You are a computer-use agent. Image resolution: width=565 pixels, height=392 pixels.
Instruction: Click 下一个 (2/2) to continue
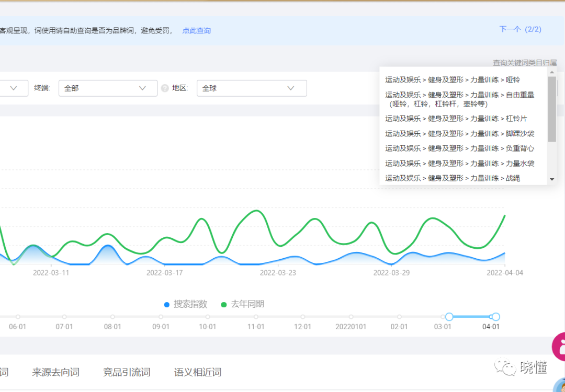pyautogui.click(x=520, y=29)
